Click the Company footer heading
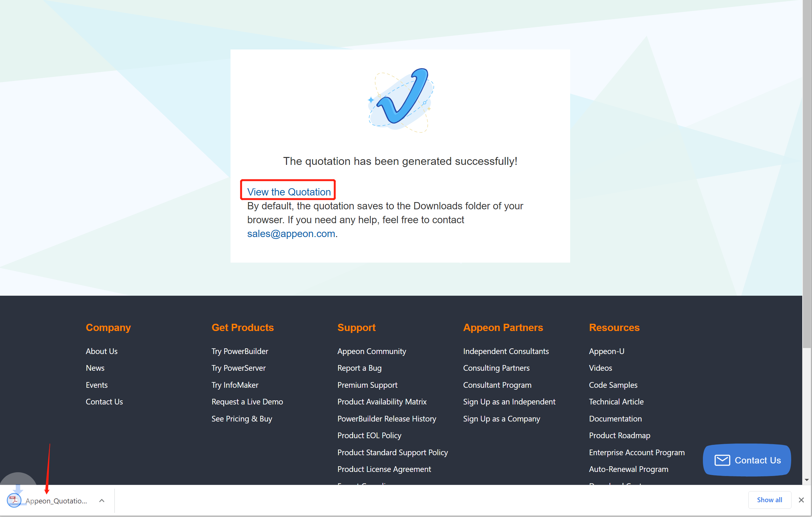This screenshot has height=517, width=812. 108,327
